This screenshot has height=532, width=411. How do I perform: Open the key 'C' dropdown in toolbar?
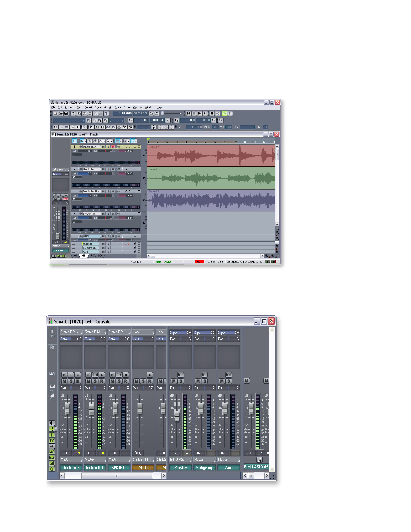pyautogui.click(x=116, y=120)
